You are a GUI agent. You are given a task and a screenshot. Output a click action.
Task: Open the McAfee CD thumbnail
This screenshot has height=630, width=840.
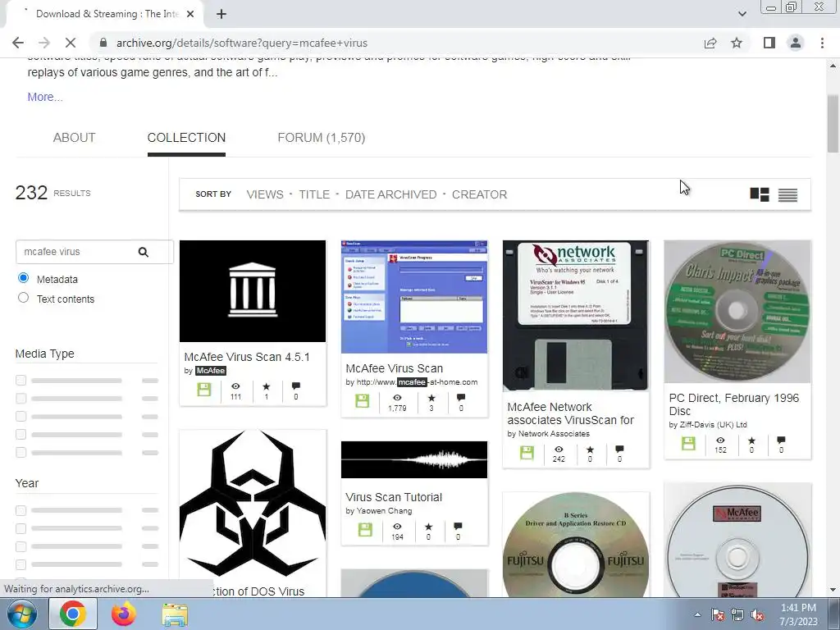pos(737,540)
